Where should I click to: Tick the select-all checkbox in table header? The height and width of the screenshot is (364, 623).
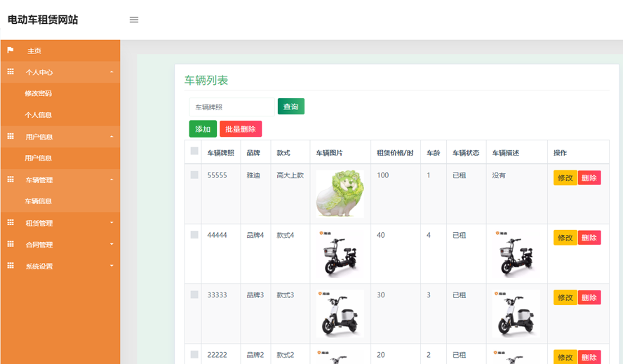(x=194, y=151)
